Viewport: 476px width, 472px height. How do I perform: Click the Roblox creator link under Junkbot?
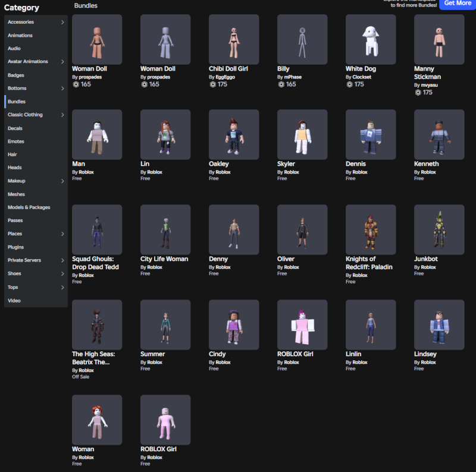coord(428,268)
